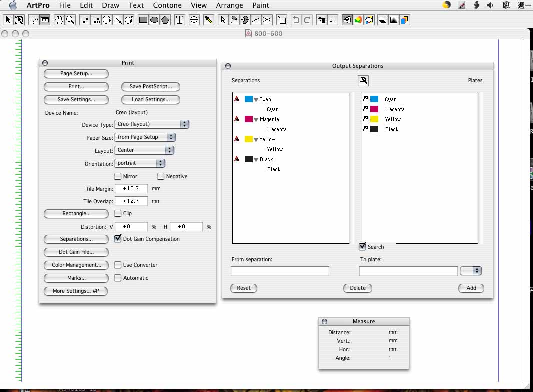The image size is (533, 392).
Task: Click the undo arrow icon
Action: tap(296, 20)
